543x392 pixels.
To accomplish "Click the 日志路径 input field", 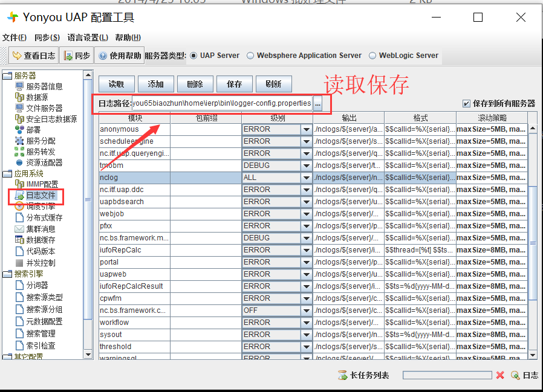I will [x=222, y=103].
